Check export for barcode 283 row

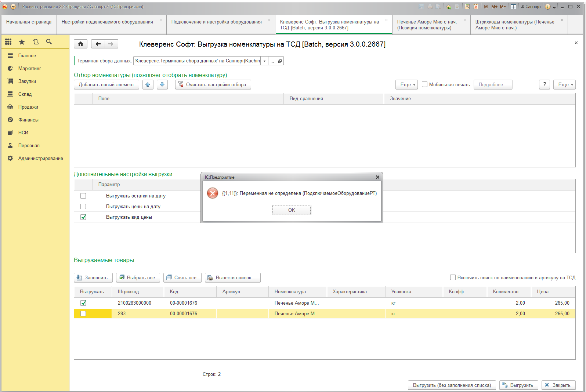(x=83, y=314)
